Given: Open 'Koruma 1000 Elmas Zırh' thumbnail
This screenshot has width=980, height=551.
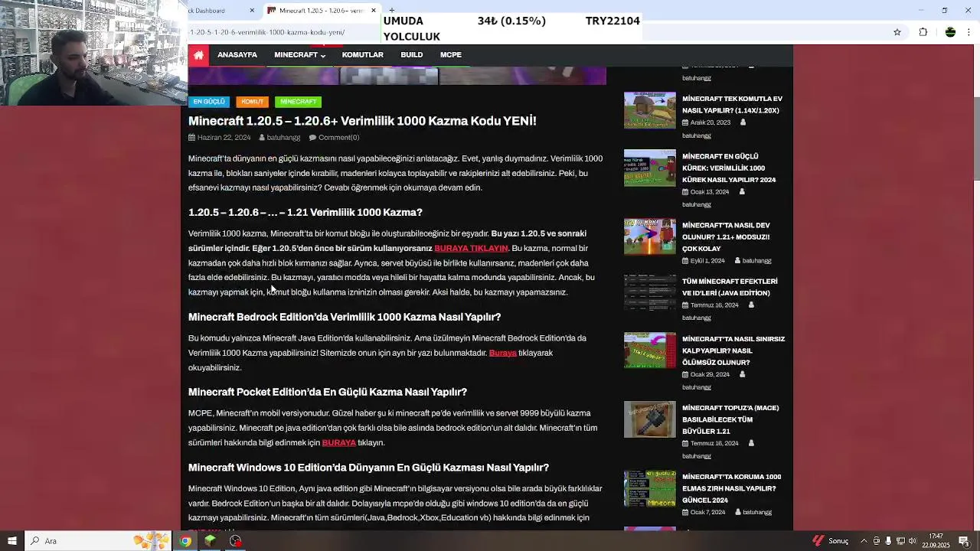Looking at the screenshot, I should click(650, 488).
